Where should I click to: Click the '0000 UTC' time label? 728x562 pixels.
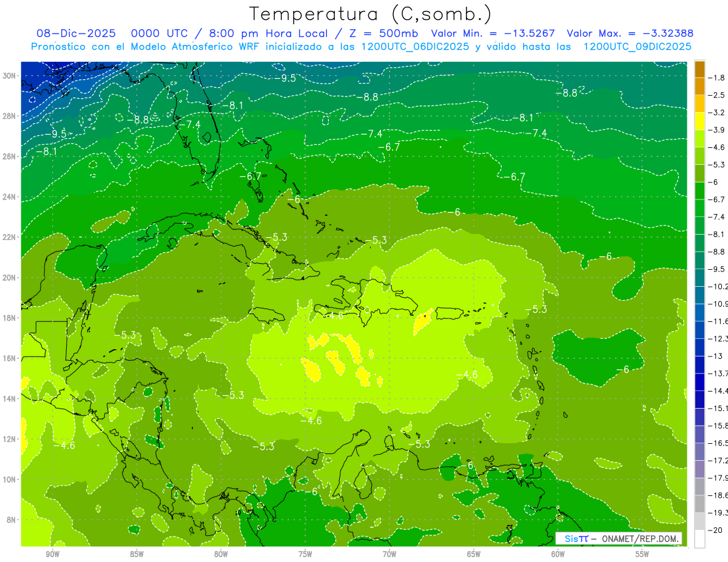click(x=160, y=33)
